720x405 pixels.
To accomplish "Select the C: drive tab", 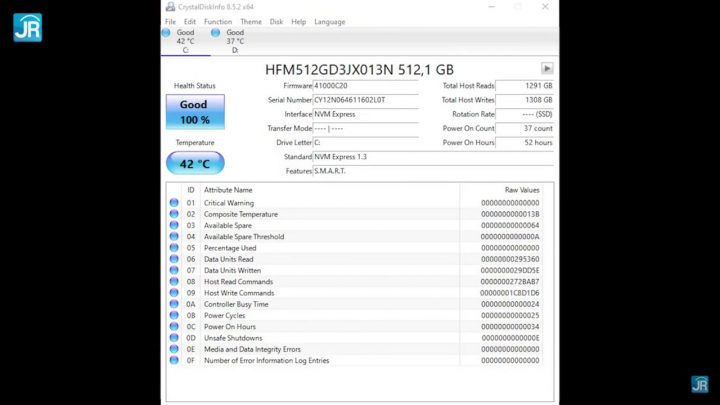I will [x=186, y=41].
